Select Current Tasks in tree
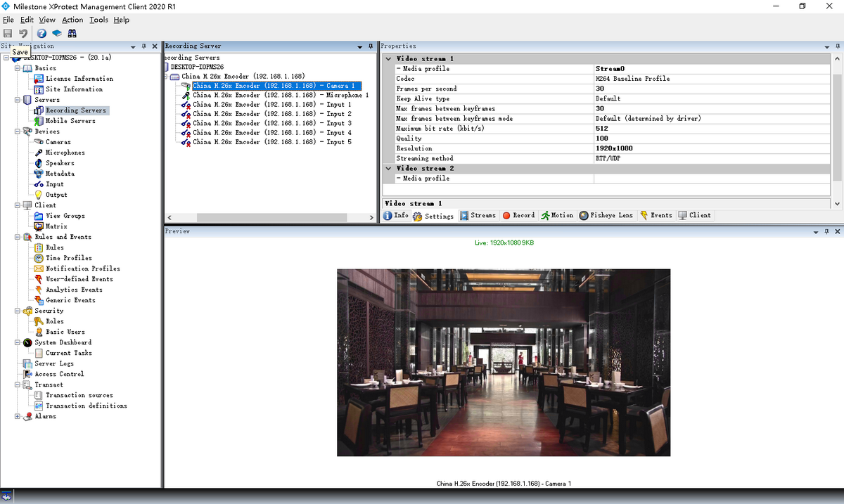844x504 pixels. (x=68, y=353)
